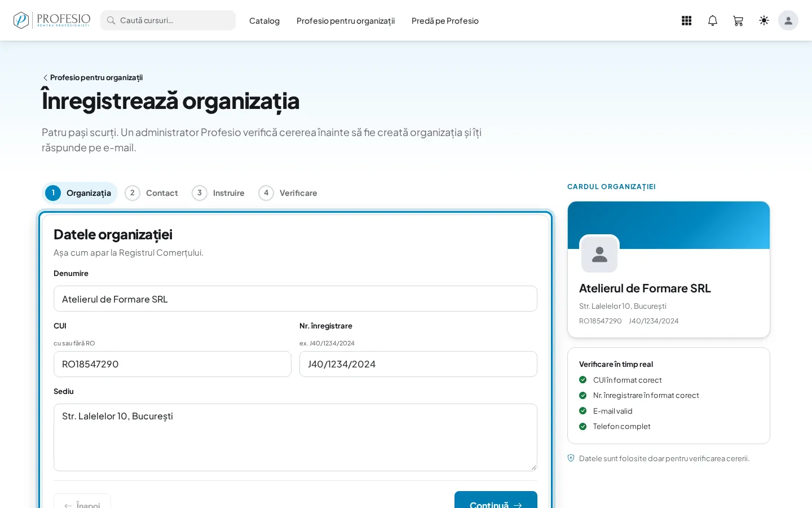Viewport: 812px width, 508px height.
Task: Open the Predă pe Profesio menu item
Action: pos(445,21)
